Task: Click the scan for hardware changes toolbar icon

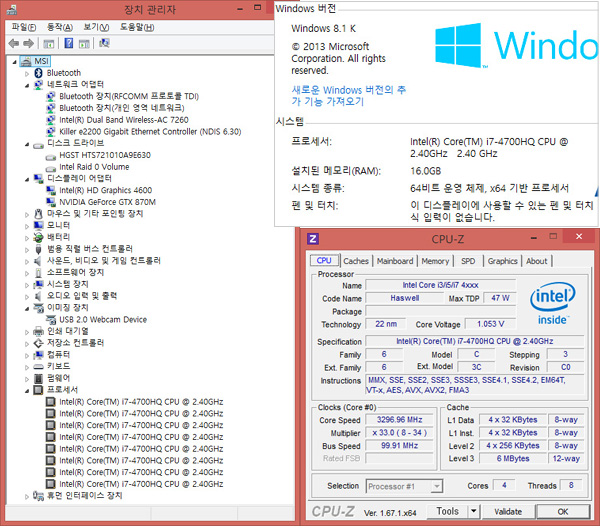Action: [104, 43]
